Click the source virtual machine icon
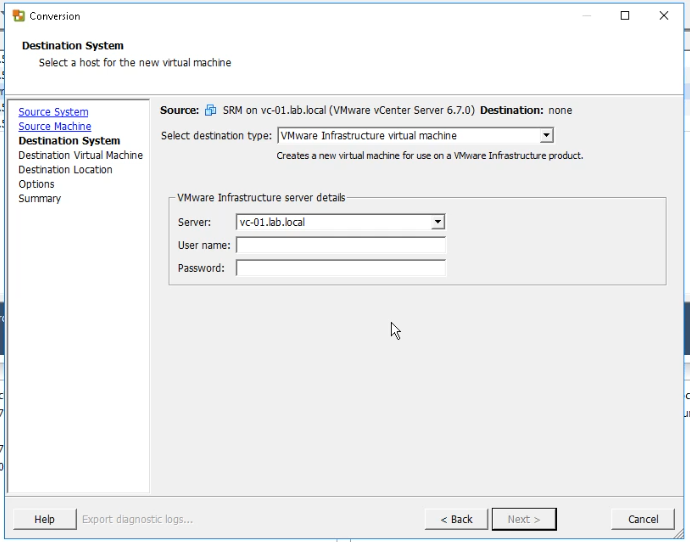 point(211,110)
